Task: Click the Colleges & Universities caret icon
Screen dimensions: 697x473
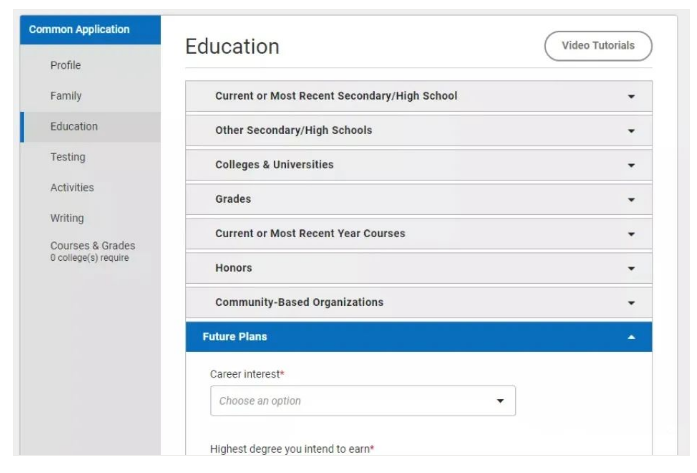Action: [631, 165]
